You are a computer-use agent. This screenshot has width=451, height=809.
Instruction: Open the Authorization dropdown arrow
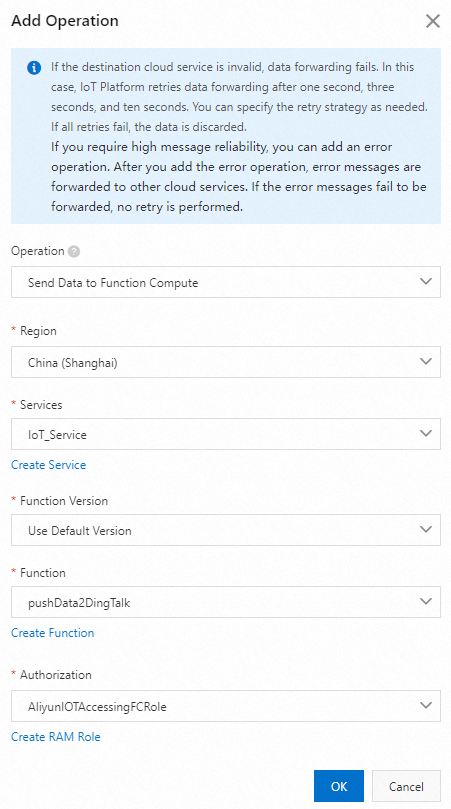(426, 706)
